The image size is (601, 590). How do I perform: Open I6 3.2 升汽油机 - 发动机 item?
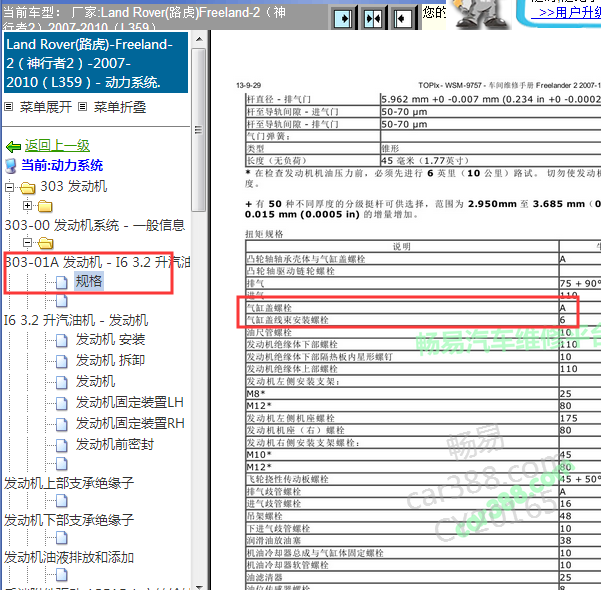[76, 320]
